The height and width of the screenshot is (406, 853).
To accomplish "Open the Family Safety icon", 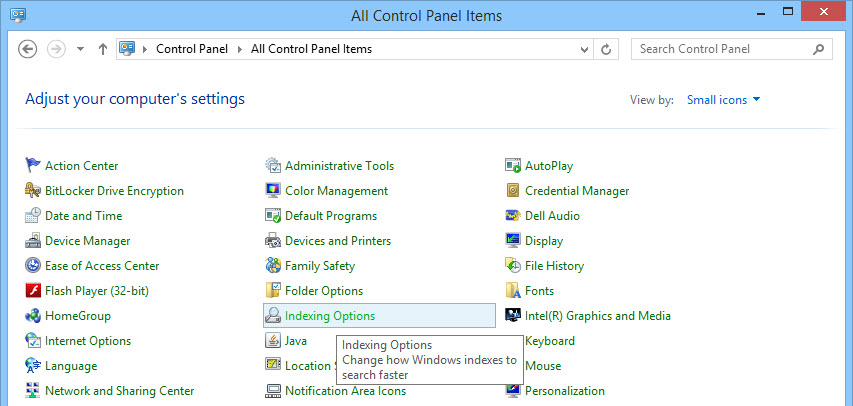I will coord(273,266).
